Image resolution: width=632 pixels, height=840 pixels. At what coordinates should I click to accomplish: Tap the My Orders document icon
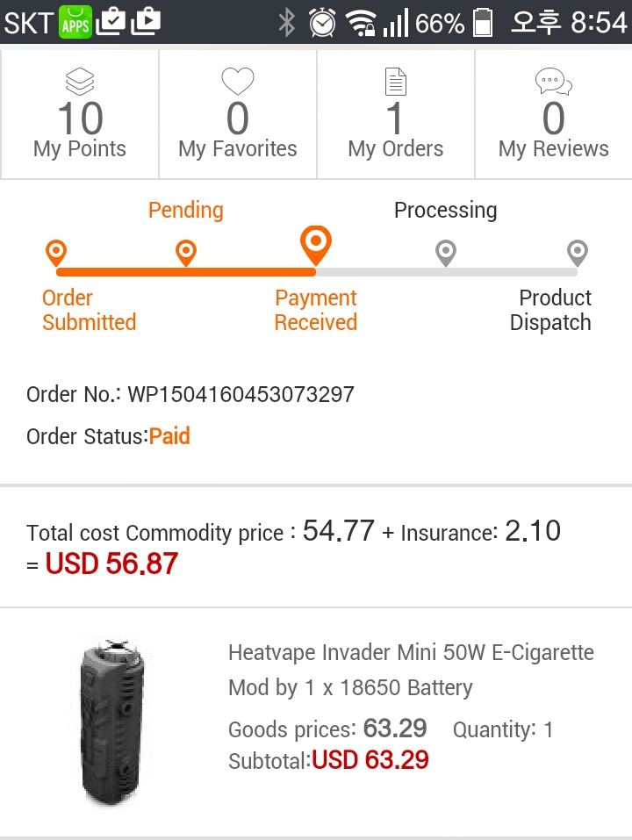coord(396,82)
